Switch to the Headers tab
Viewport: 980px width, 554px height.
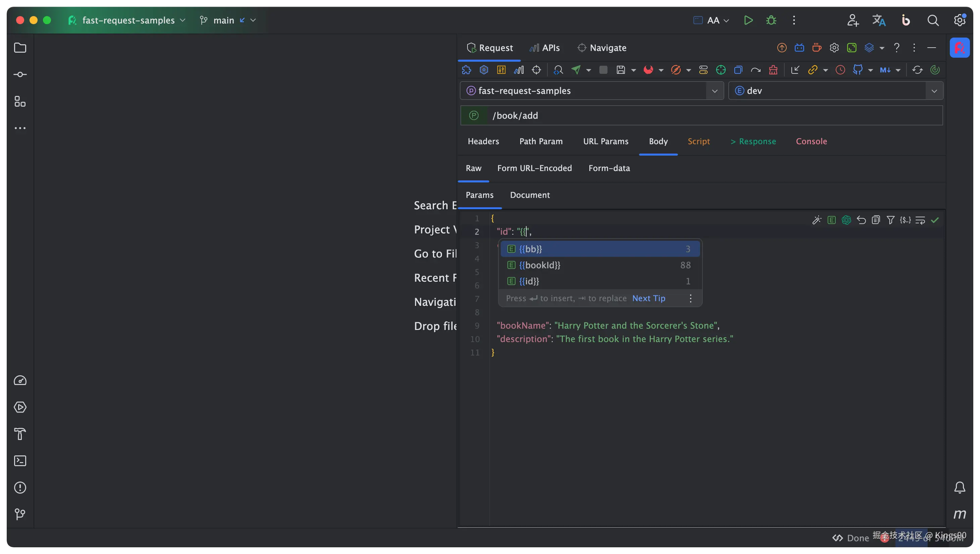tap(483, 141)
